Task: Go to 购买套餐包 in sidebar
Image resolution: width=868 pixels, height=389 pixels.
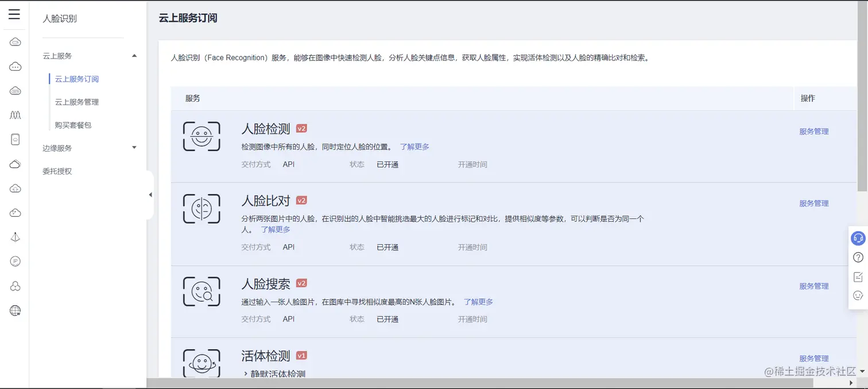Action: click(x=73, y=125)
